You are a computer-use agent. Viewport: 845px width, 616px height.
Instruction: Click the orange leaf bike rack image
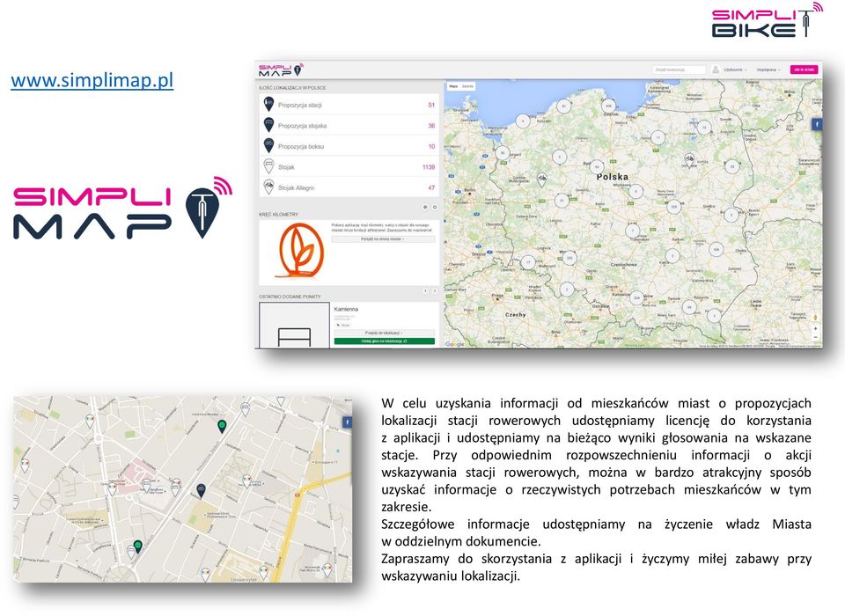point(299,251)
